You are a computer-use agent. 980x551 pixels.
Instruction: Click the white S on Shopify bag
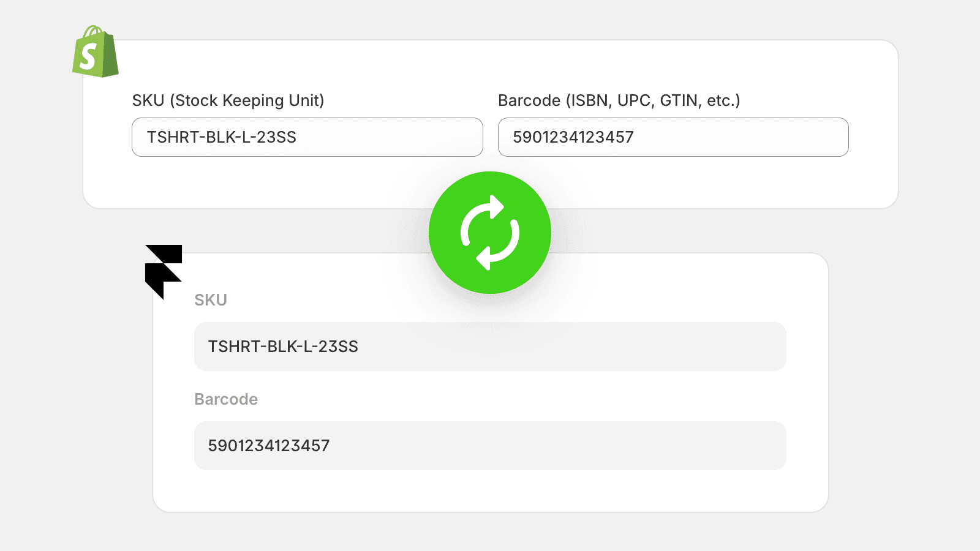pyautogui.click(x=89, y=56)
